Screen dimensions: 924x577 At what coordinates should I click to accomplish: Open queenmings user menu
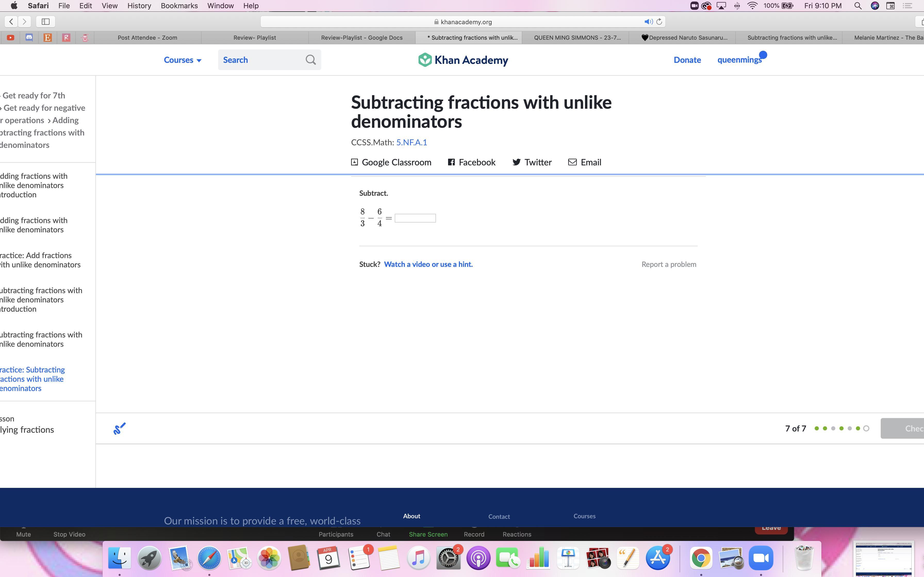(x=739, y=60)
